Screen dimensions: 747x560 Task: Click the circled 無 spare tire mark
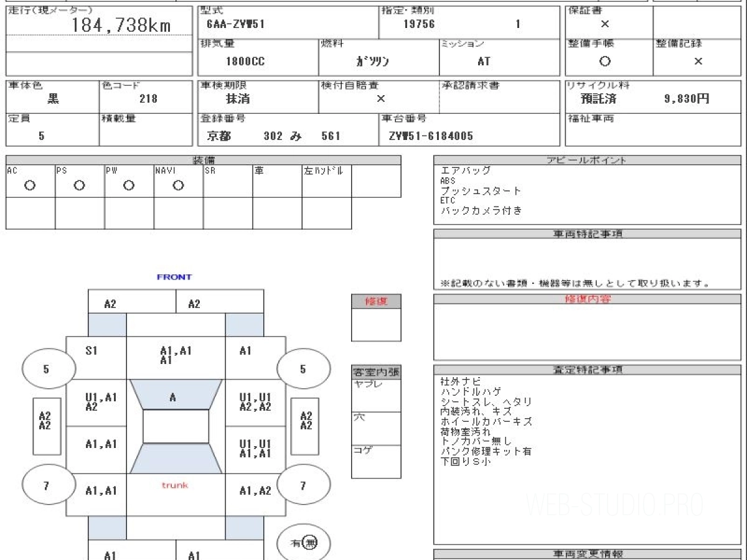click(x=311, y=543)
